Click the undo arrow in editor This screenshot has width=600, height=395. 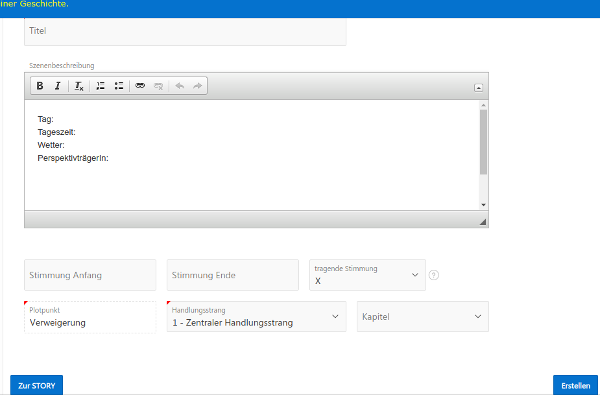(x=179, y=86)
